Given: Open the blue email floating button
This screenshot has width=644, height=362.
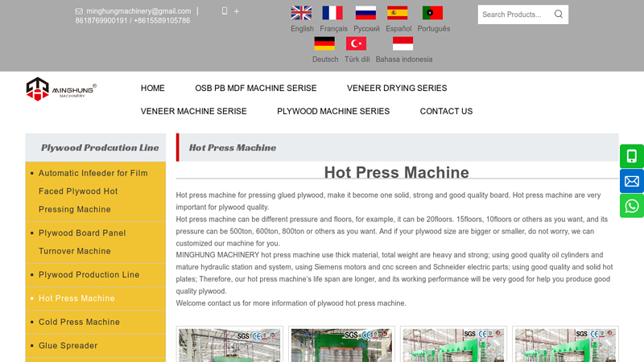Looking at the screenshot, I should click(x=632, y=181).
